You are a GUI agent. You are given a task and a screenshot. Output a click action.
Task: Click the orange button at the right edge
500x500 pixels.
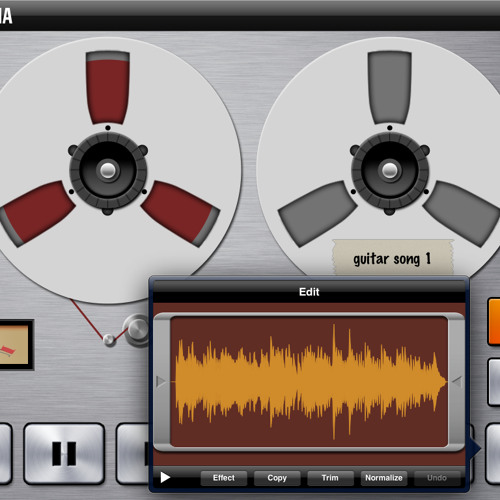[494, 322]
